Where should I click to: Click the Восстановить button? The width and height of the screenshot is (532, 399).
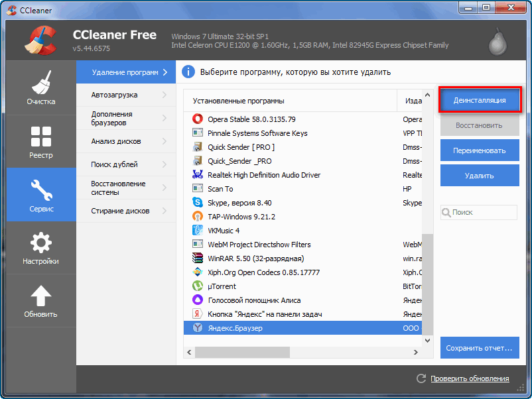(480, 125)
